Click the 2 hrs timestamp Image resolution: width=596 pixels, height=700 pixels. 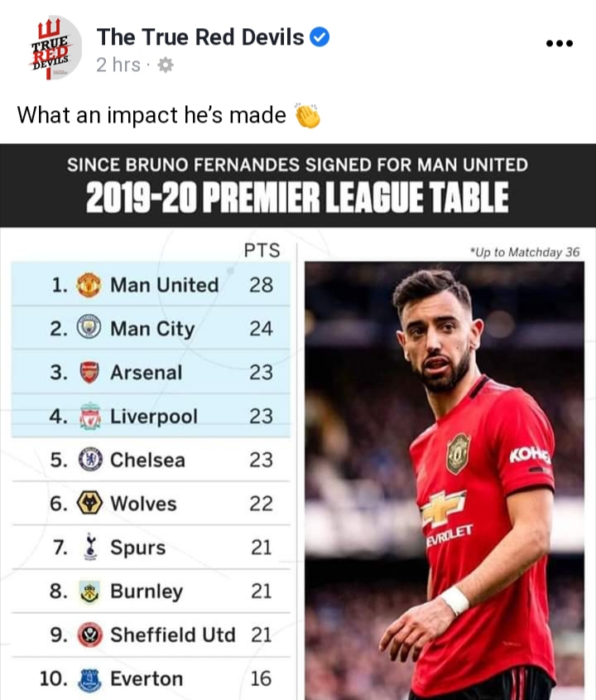[x=118, y=65]
